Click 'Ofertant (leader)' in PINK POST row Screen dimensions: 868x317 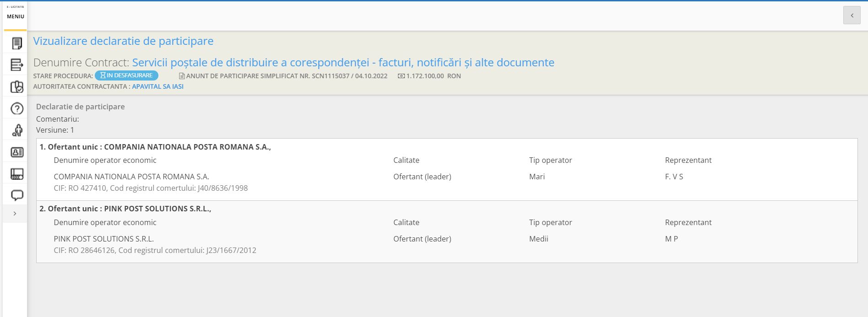[422, 239]
